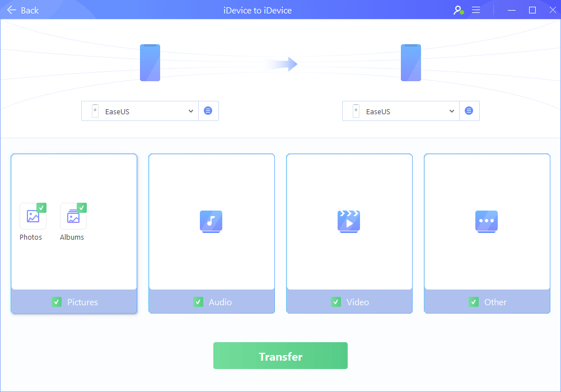Image resolution: width=561 pixels, height=392 pixels.
Task: Click the target device small phone icon
Action: click(x=356, y=111)
